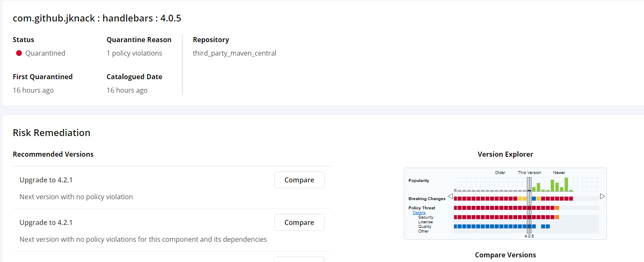Select the orange Security threat square

coord(557,217)
